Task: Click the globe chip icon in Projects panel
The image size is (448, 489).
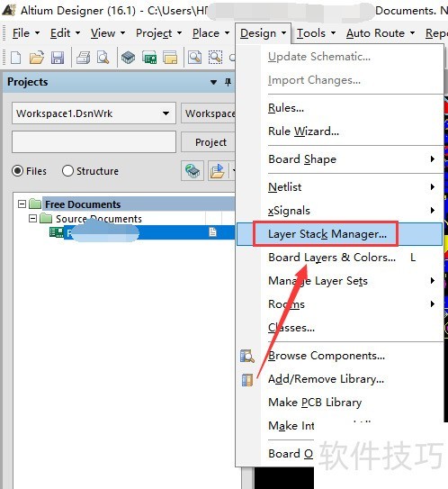Action: [193, 171]
